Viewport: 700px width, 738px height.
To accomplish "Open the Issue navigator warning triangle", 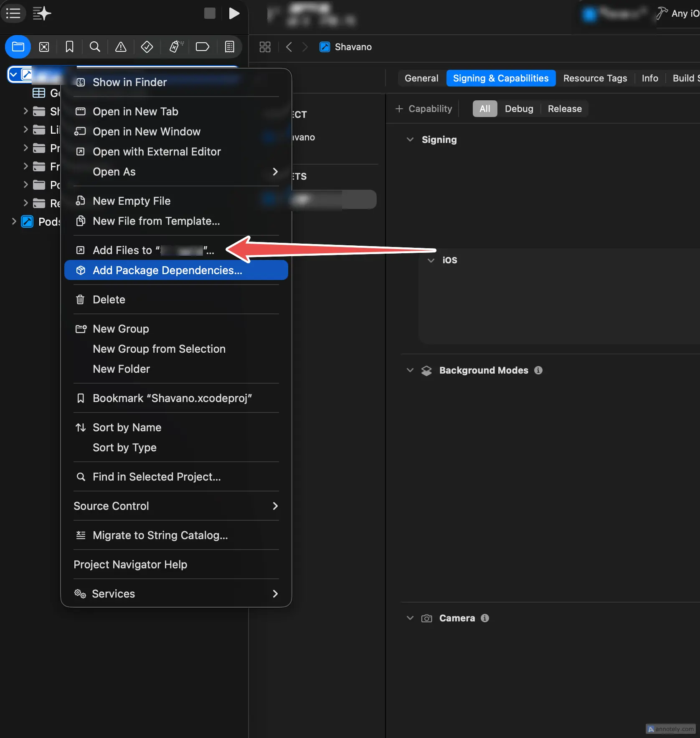I will click(x=120, y=47).
